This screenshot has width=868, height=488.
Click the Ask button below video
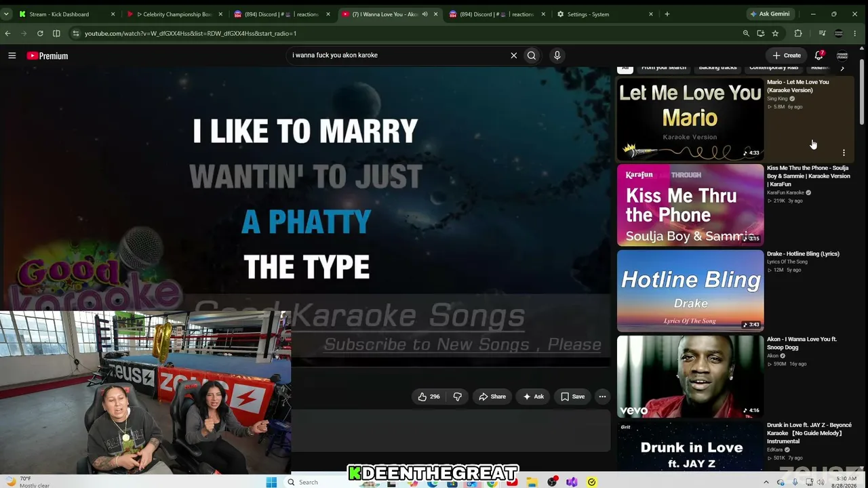[x=533, y=396]
